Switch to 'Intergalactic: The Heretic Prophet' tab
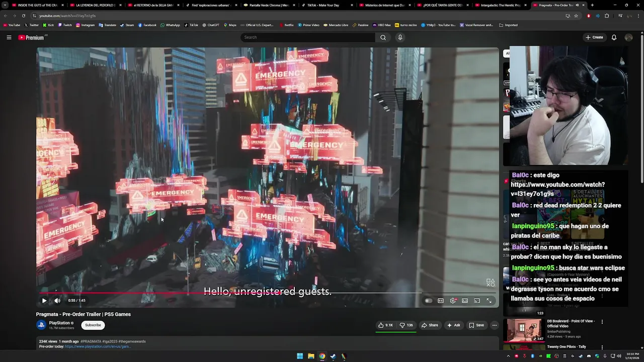This screenshot has height=362, width=644. [x=501, y=5]
